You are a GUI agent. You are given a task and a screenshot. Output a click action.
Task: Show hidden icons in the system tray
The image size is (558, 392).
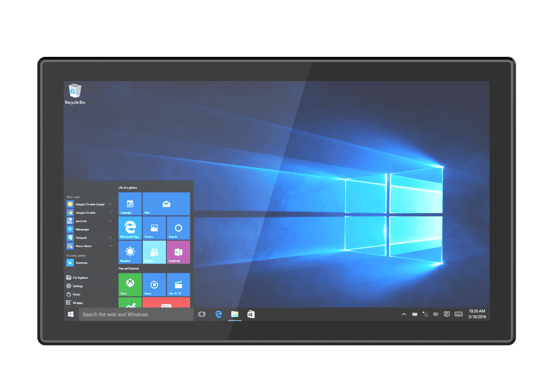pos(404,314)
